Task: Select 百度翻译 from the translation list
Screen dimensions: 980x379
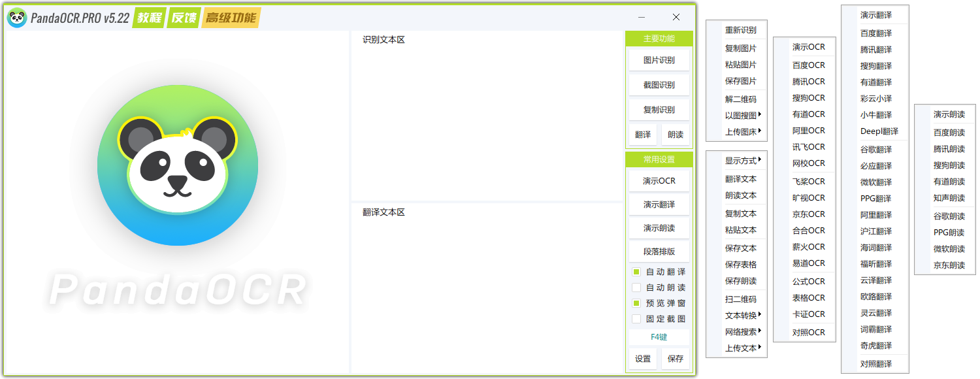Action: (x=875, y=33)
